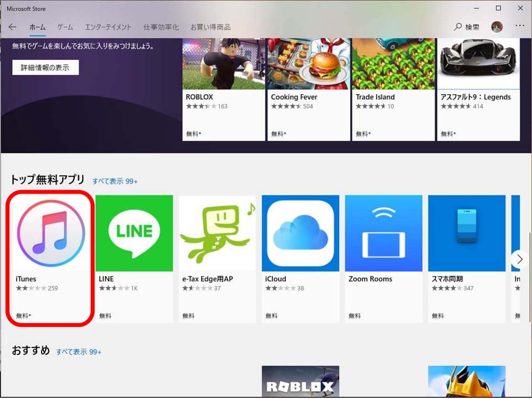Screen dimensions: 532x399
Task: Click the 詳細情報の表示 button
Action: coord(45,68)
